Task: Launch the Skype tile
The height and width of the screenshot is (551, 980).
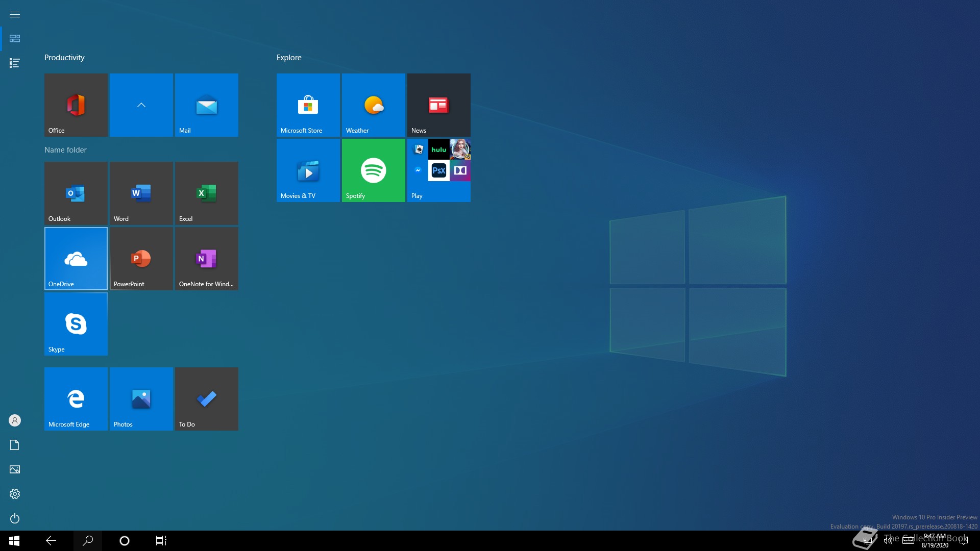Action: pos(76,324)
